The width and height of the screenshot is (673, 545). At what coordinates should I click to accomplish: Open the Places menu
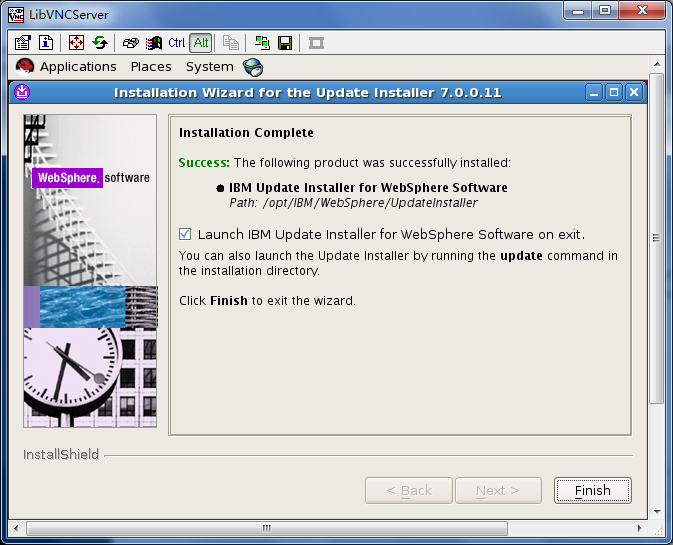point(151,67)
